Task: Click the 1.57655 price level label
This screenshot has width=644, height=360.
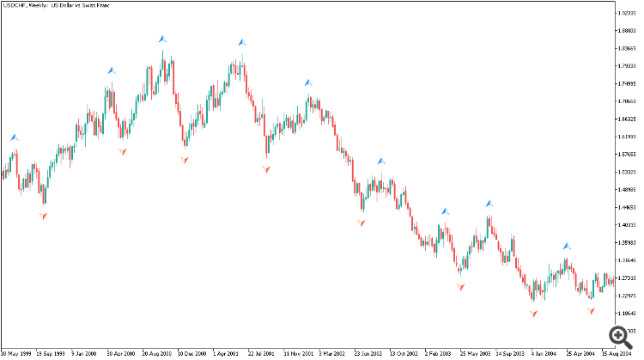Action: pos(627,154)
